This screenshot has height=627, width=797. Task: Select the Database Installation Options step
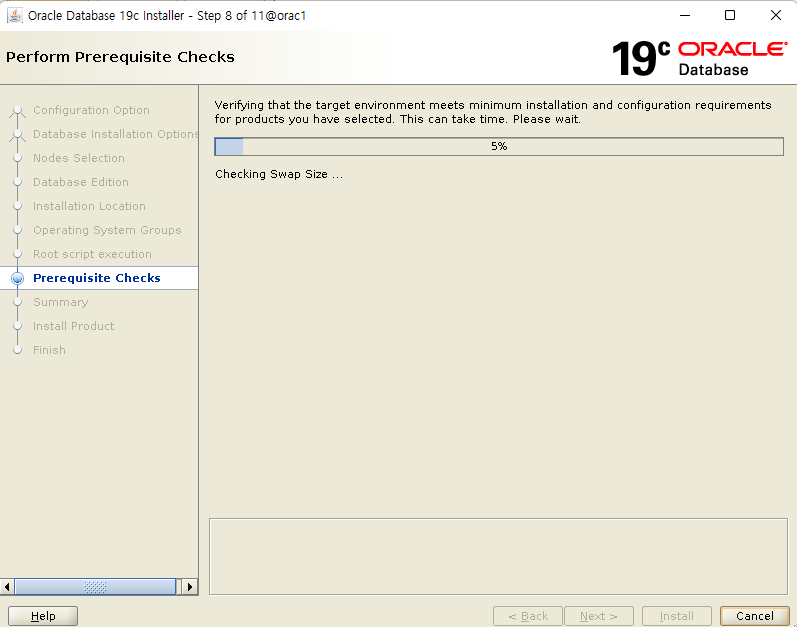point(115,134)
